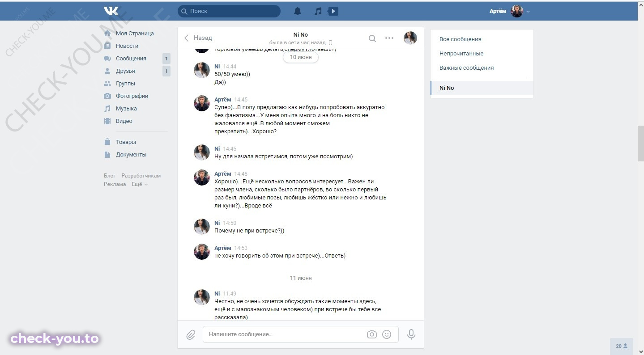Open notifications bell in top bar
Viewport: 644px width, 355px height.
click(298, 11)
